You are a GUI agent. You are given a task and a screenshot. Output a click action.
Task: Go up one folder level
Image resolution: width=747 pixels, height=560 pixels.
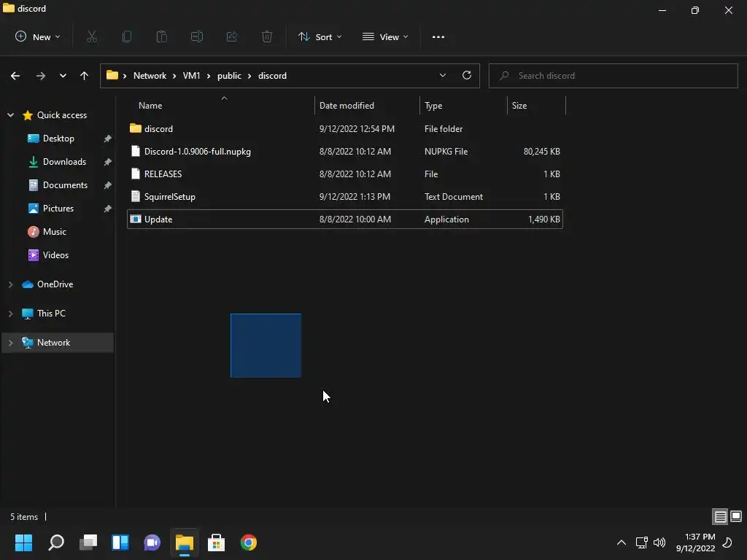click(85, 76)
